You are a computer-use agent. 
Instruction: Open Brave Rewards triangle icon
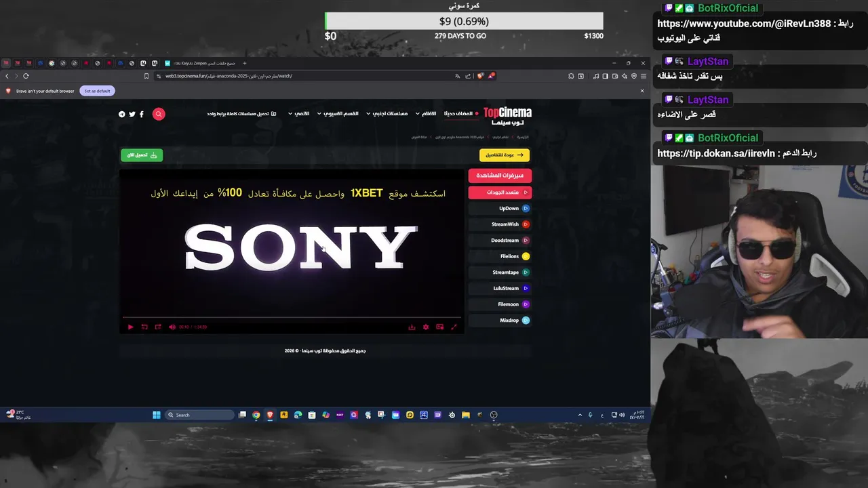tap(491, 76)
